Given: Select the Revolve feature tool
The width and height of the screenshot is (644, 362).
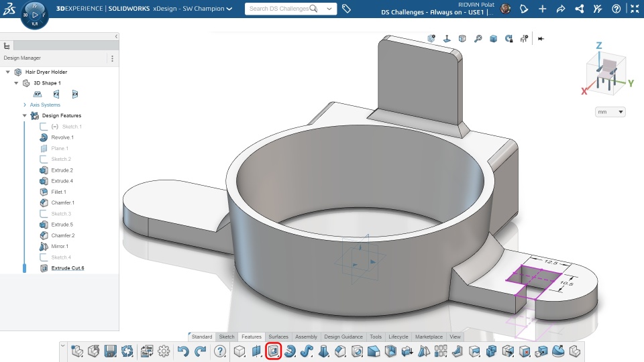Looking at the screenshot, I should (290, 351).
